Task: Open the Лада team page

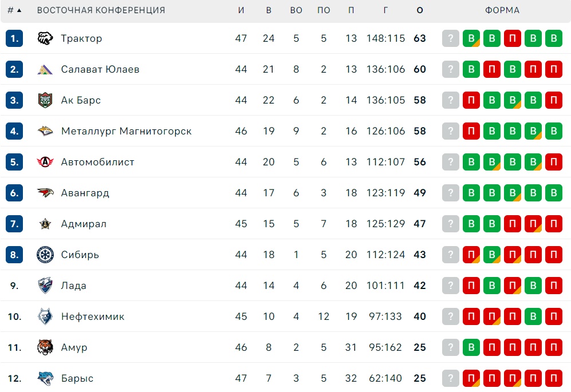Action: (x=74, y=286)
